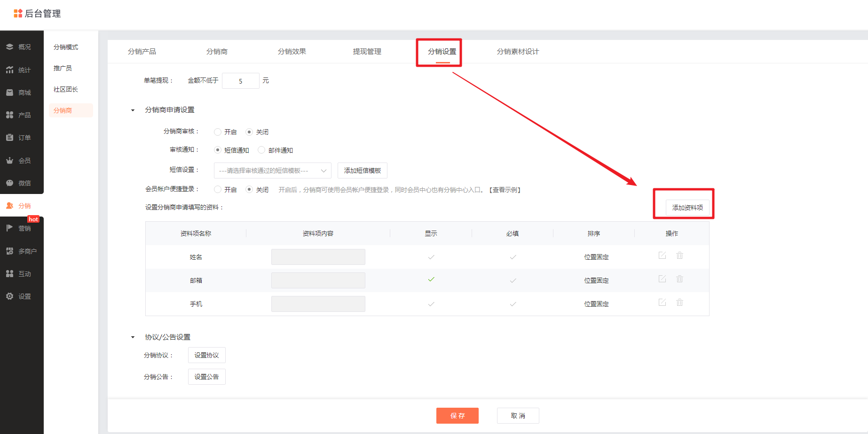
Task: Click the 姓名 content field
Action: (318, 257)
